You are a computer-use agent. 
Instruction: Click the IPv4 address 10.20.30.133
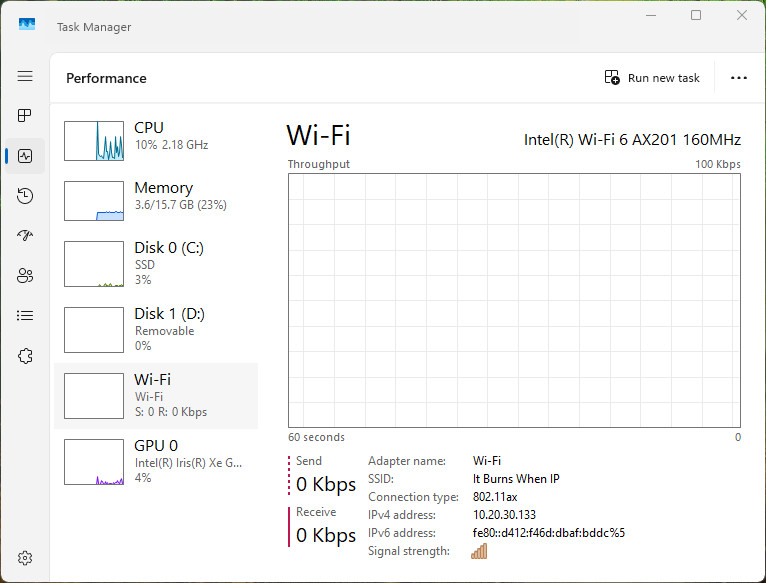tap(504, 515)
